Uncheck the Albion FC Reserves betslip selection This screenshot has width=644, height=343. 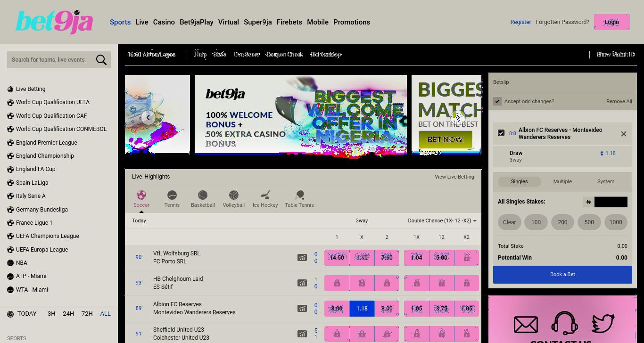tap(501, 133)
